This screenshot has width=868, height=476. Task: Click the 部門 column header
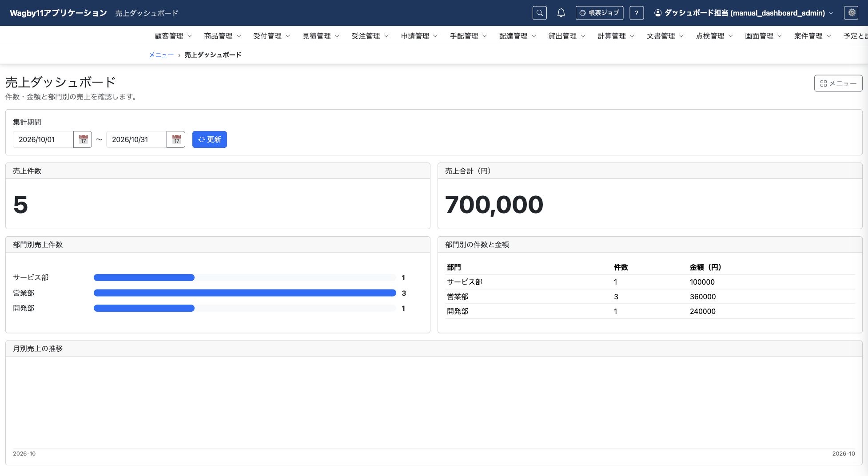point(454,267)
